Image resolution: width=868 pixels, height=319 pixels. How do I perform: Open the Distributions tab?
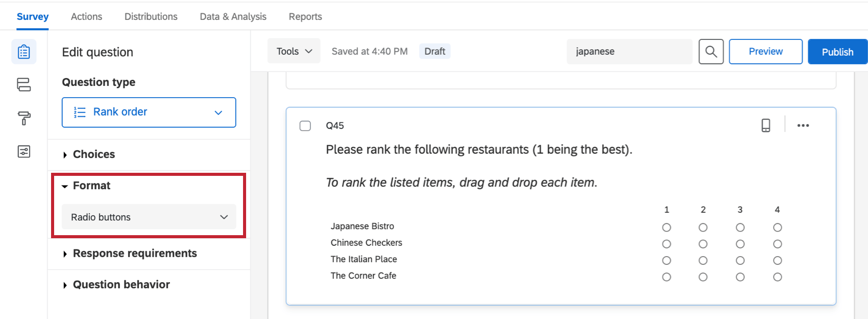point(151,16)
